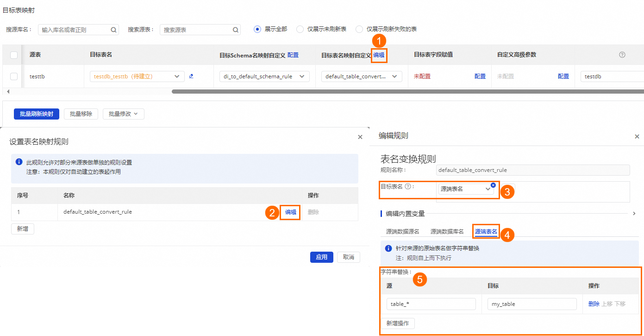The image size is (644, 336).
Task: Click the 源 input containing table_*
Action: click(x=431, y=304)
